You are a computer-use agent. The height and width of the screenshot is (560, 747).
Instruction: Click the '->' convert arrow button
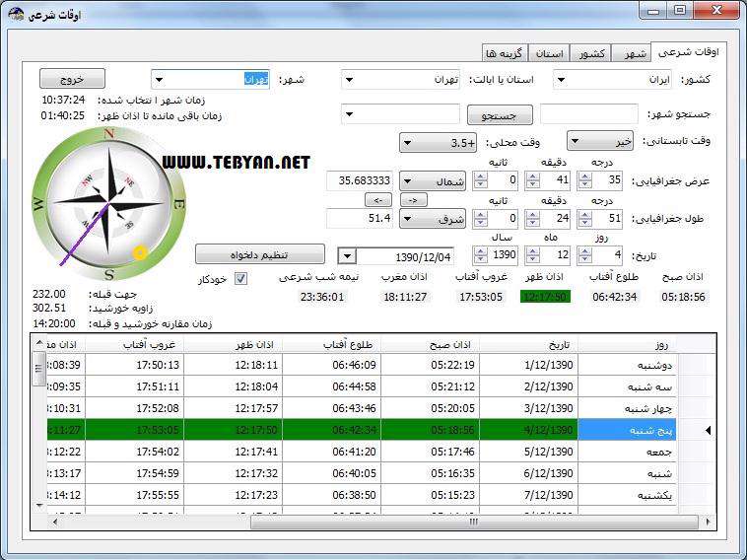413,200
